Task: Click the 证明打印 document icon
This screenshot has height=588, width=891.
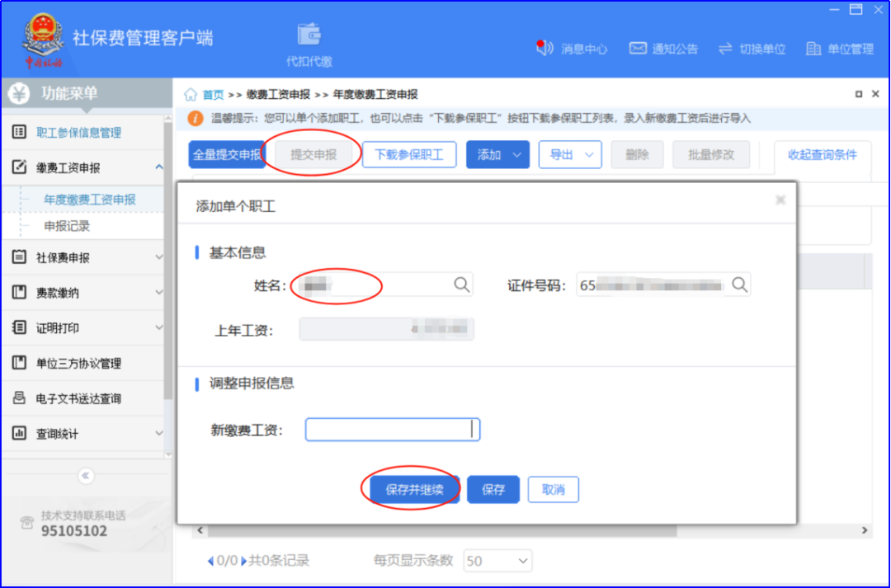Action: tap(19, 327)
